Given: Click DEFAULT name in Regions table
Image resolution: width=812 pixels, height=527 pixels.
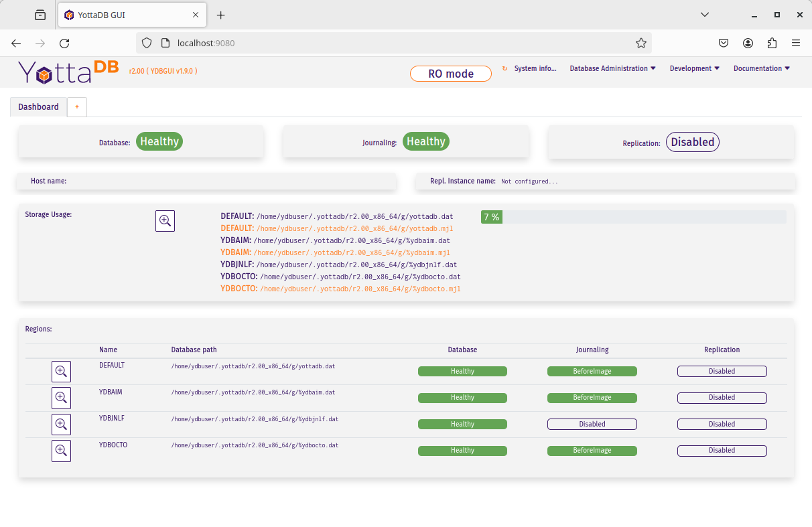Looking at the screenshot, I should 112,366.
